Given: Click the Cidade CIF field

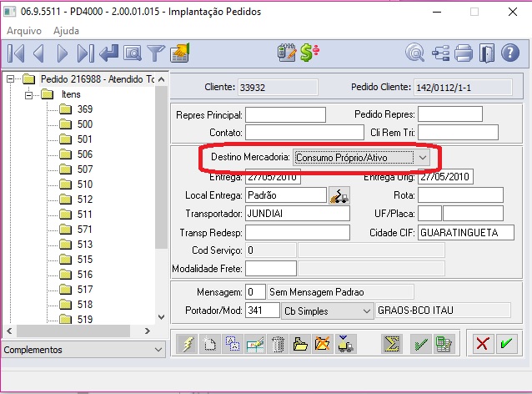Looking at the screenshot, I should 466,233.
